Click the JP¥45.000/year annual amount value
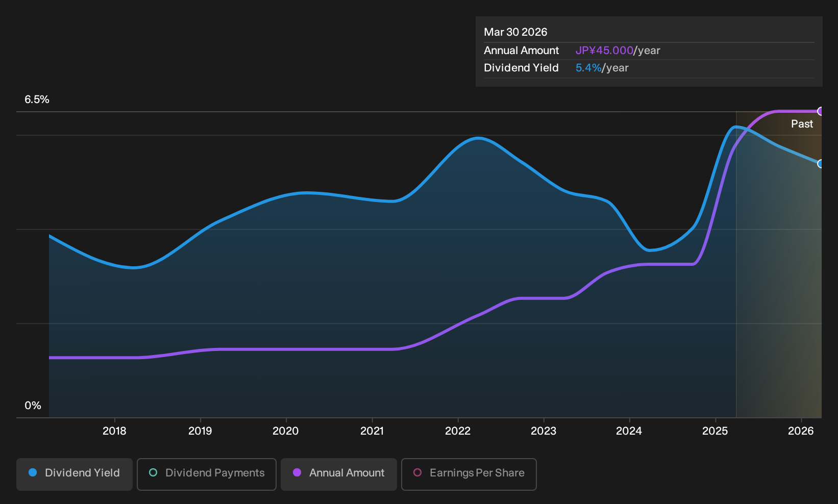 618,51
